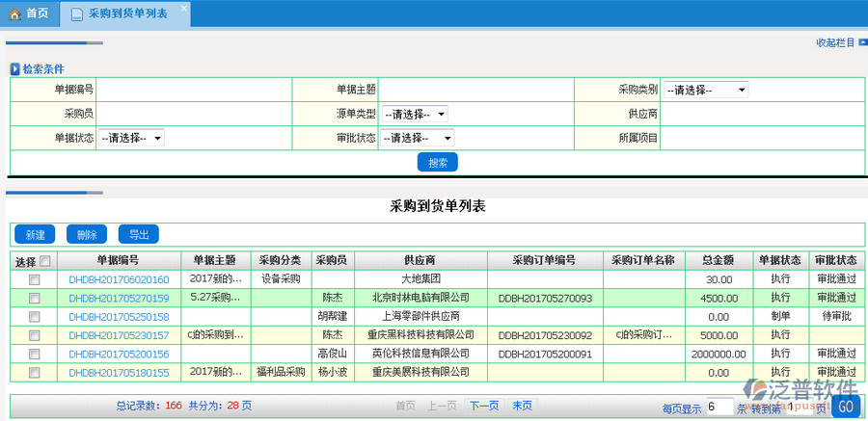Close the 采购到货单列表 tab
868x421 pixels.
tap(184, 8)
